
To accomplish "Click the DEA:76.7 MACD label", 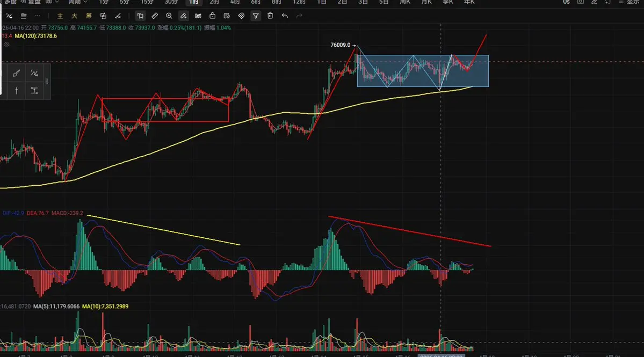I will point(38,213).
